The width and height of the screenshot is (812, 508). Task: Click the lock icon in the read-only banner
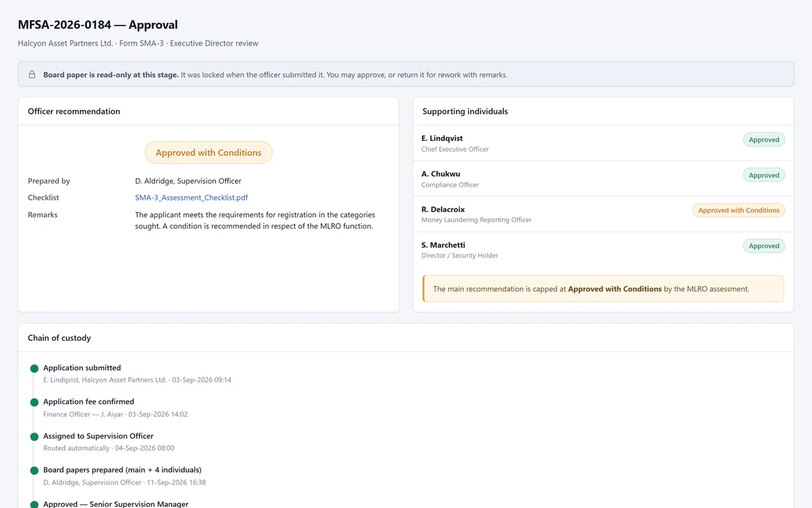[x=32, y=75]
